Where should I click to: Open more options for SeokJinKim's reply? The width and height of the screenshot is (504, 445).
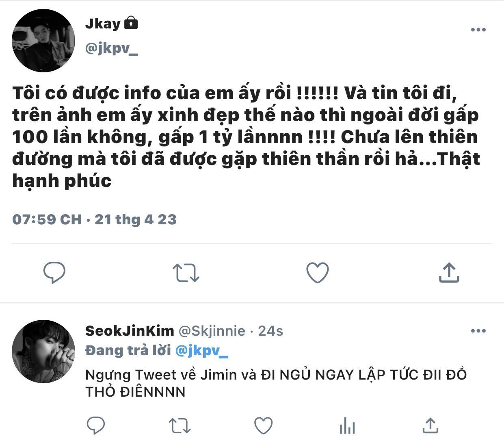coord(478,331)
